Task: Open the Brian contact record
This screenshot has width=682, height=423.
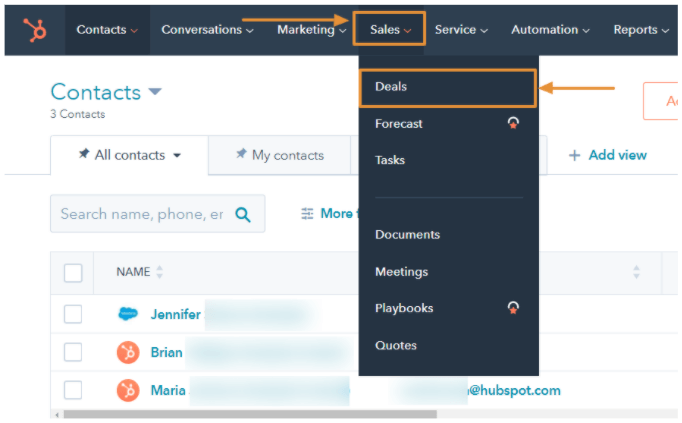Action: 166,352
